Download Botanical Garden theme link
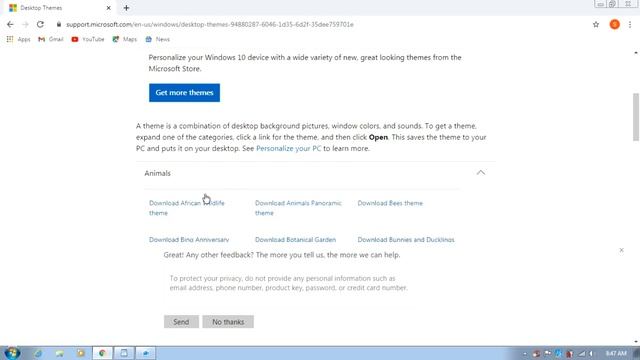 [296, 240]
